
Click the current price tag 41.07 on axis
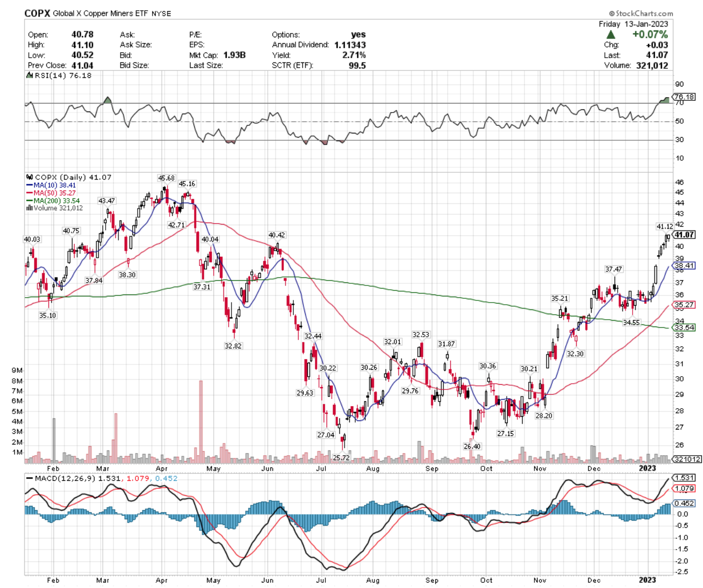click(684, 235)
